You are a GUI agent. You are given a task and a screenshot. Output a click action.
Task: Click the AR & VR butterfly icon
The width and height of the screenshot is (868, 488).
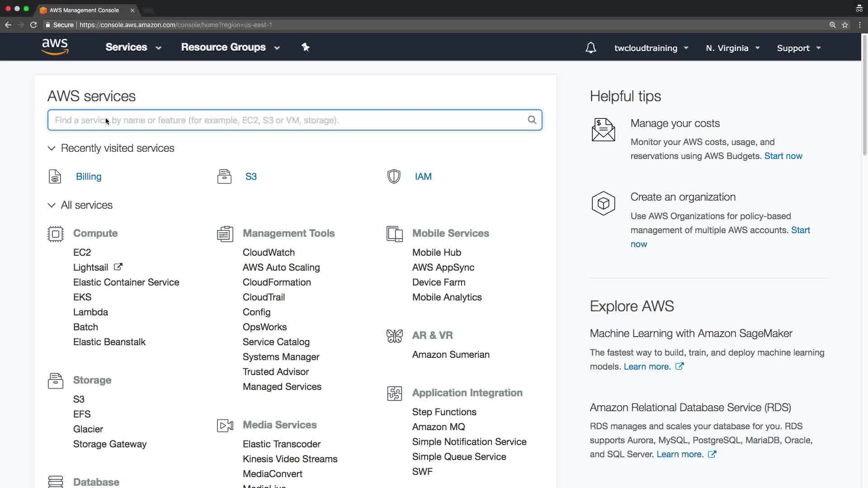point(394,336)
